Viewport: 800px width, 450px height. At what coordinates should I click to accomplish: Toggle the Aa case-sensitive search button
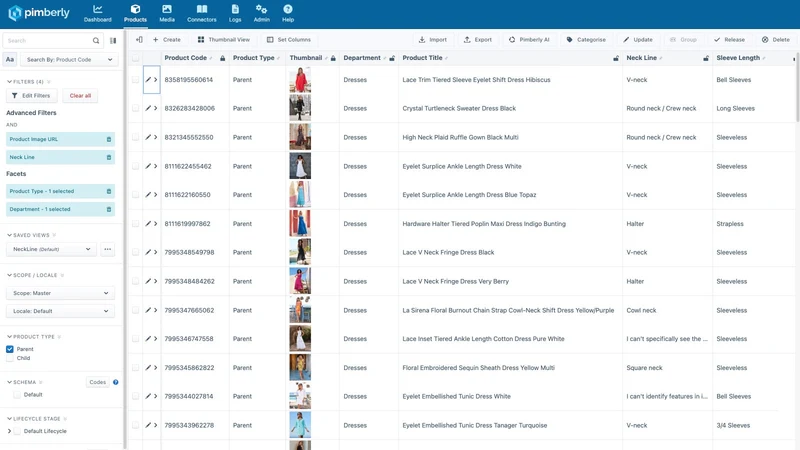pyautogui.click(x=10, y=60)
